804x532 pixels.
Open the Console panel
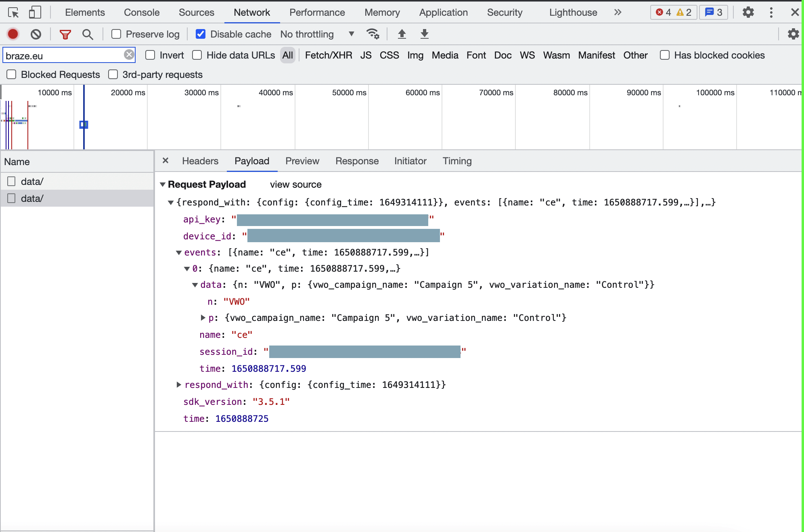coord(142,13)
